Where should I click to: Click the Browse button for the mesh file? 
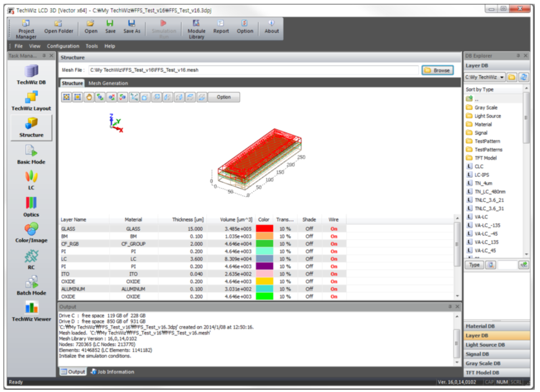pos(438,70)
